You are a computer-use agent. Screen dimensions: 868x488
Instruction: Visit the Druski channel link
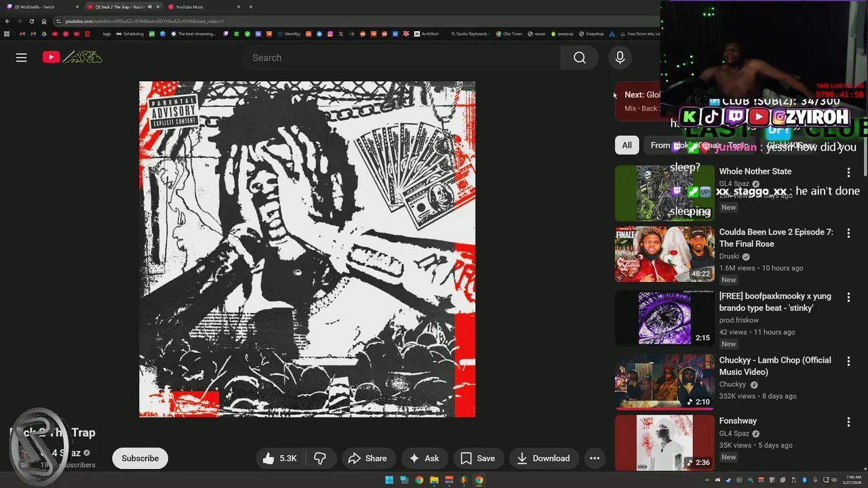point(729,257)
